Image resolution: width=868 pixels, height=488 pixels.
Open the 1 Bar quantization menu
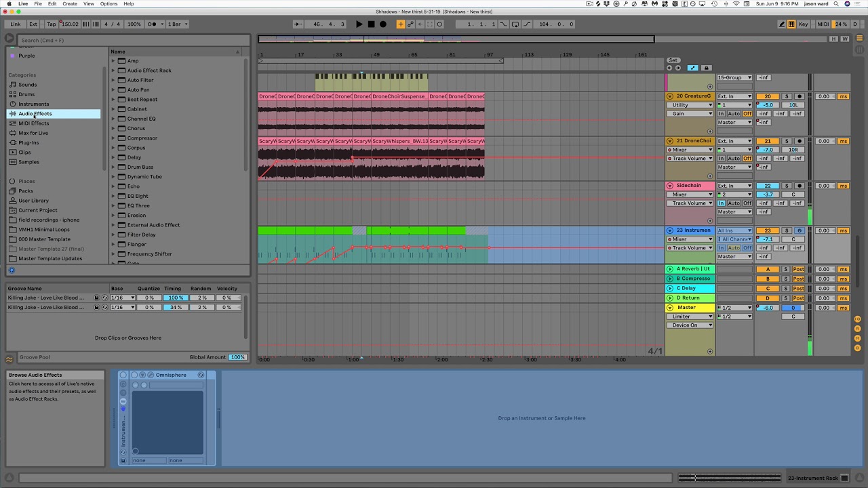pyautogui.click(x=177, y=24)
